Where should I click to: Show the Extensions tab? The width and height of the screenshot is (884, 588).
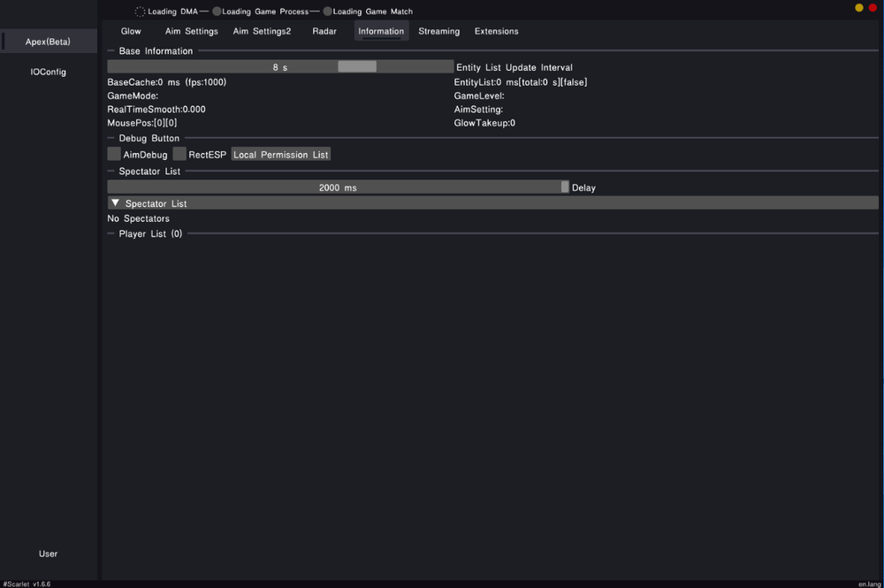pyautogui.click(x=496, y=31)
